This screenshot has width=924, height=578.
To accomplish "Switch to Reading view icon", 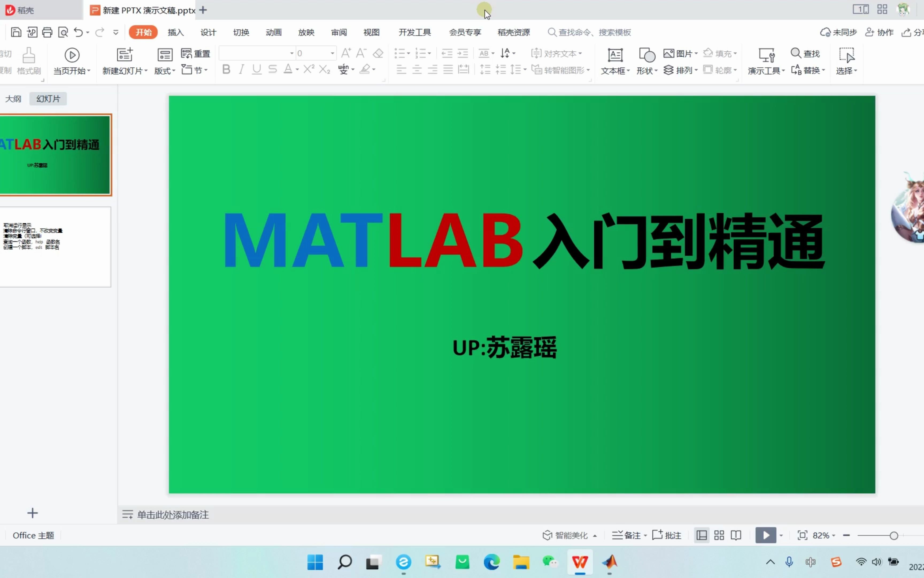I will tap(736, 535).
